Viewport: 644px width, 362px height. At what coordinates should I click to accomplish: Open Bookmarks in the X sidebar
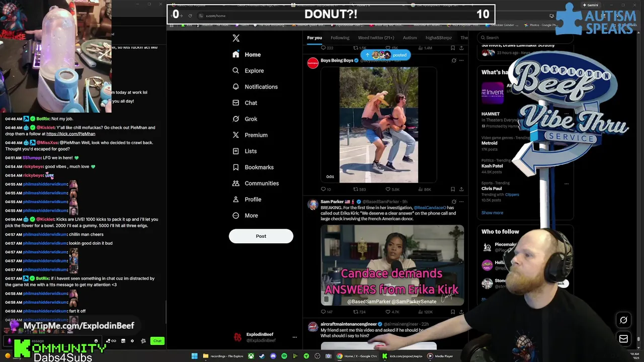coord(253,167)
